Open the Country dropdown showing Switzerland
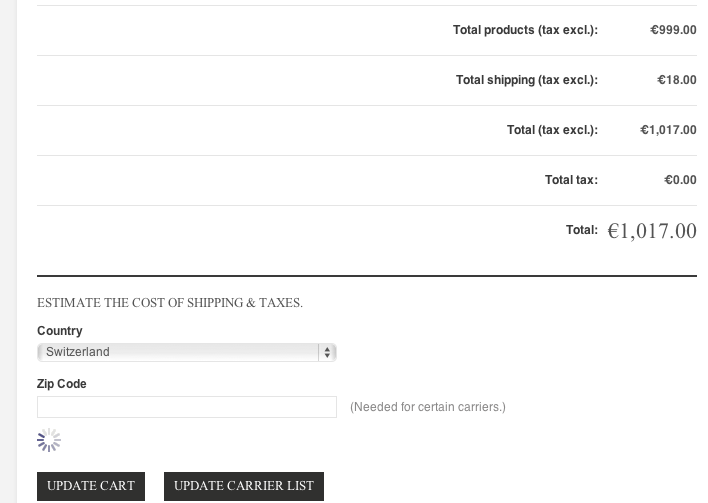The image size is (708, 503). pyautogui.click(x=180, y=352)
